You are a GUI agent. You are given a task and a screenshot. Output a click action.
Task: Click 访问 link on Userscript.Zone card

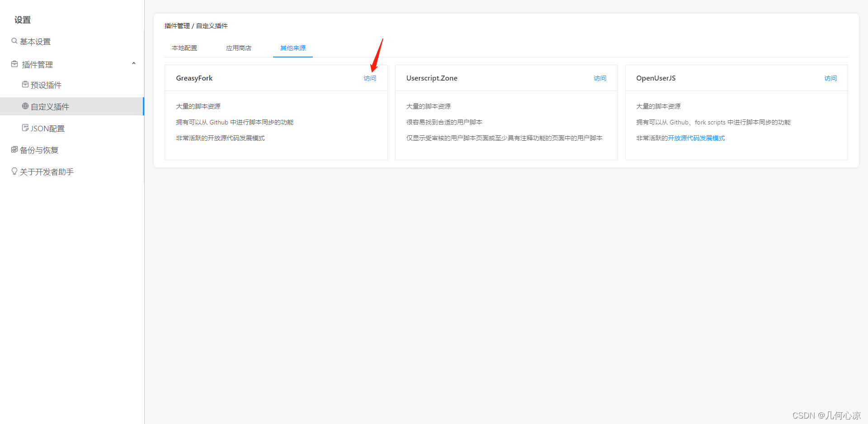[x=600, y=78]
